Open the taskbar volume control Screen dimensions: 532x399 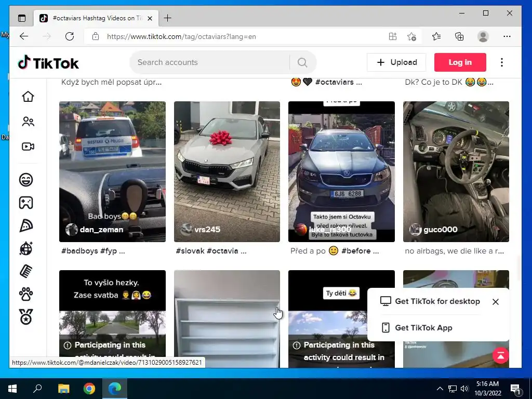465,389
